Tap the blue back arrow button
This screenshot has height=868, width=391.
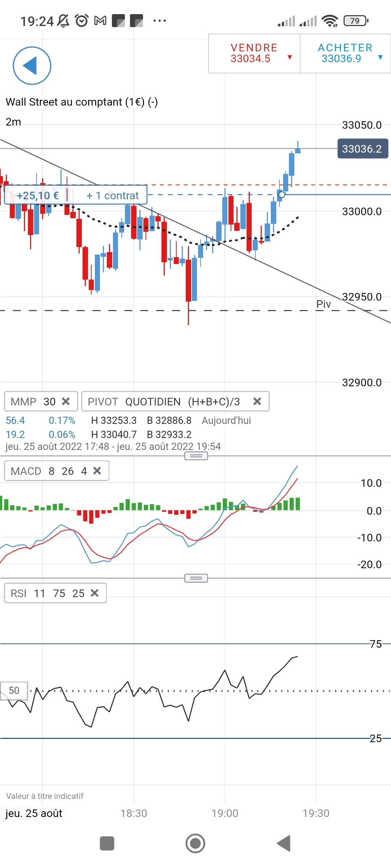point(32,65)
